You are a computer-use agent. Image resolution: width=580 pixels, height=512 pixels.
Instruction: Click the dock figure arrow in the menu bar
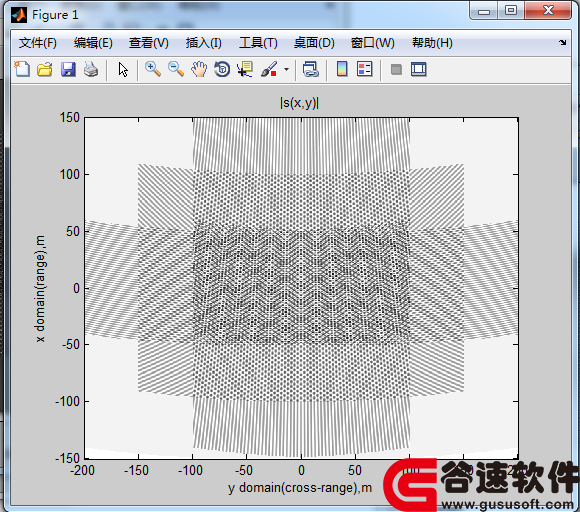(x=563, y=43)
